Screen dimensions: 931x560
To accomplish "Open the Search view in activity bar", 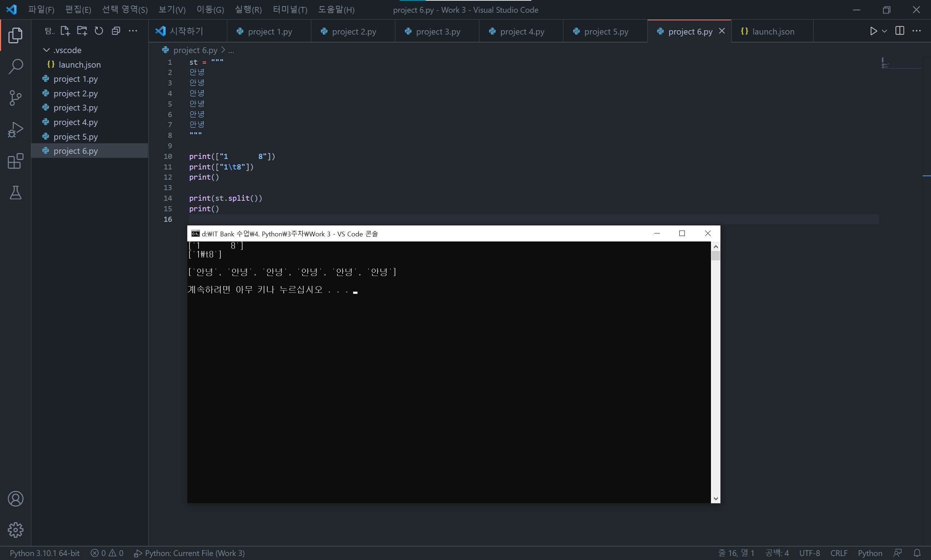I will point(16,67).
